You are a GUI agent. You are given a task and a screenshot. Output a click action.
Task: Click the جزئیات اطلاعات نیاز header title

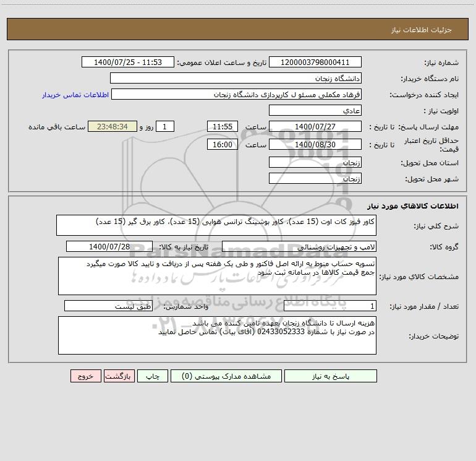(422, 30)
